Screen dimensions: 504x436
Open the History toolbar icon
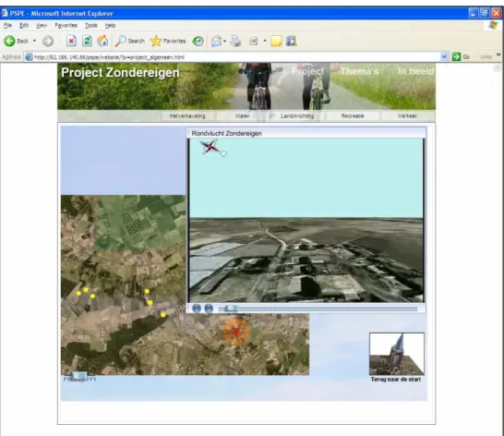(198, 41)
